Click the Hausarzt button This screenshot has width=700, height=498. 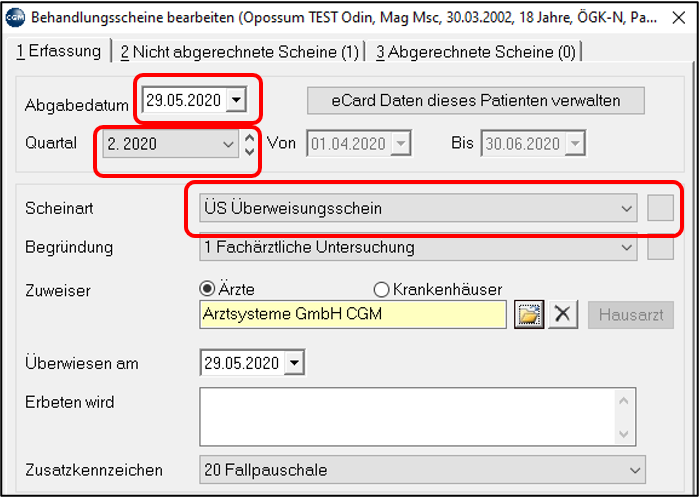coord(630,315)
